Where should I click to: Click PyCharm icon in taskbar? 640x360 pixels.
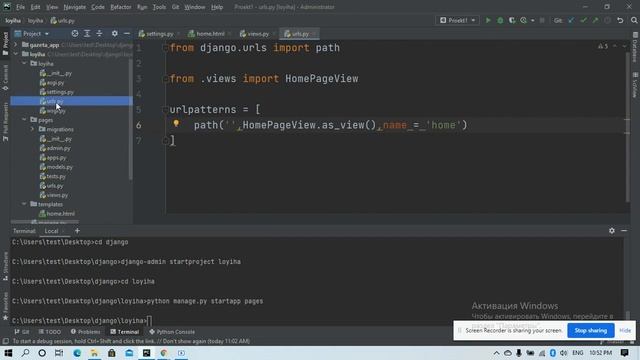click(147, 353)
